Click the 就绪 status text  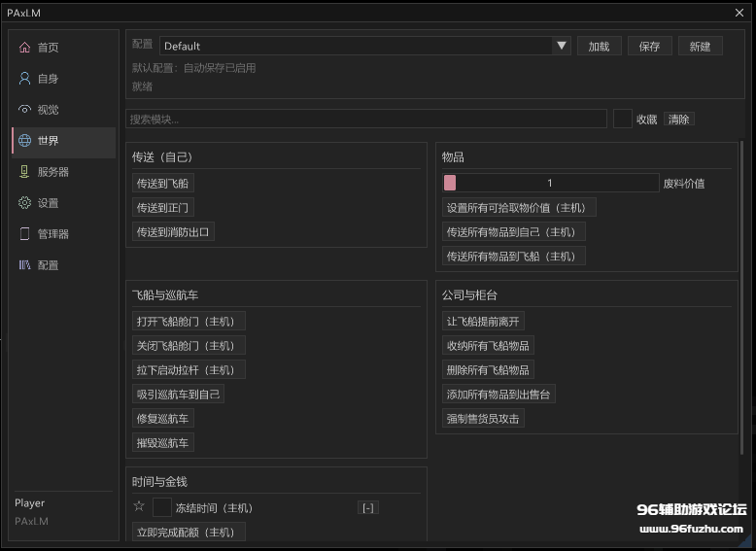(x=142, y=86)
